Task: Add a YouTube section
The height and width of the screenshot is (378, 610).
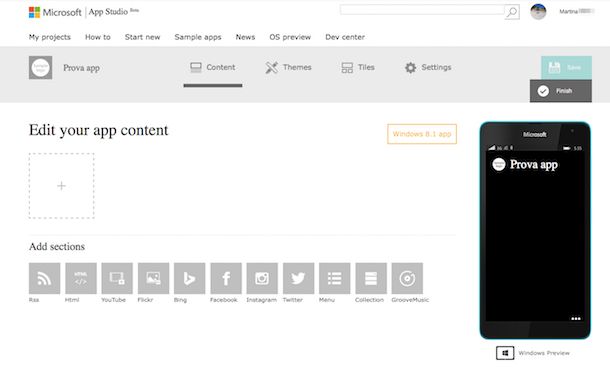Action: [117, 278]
